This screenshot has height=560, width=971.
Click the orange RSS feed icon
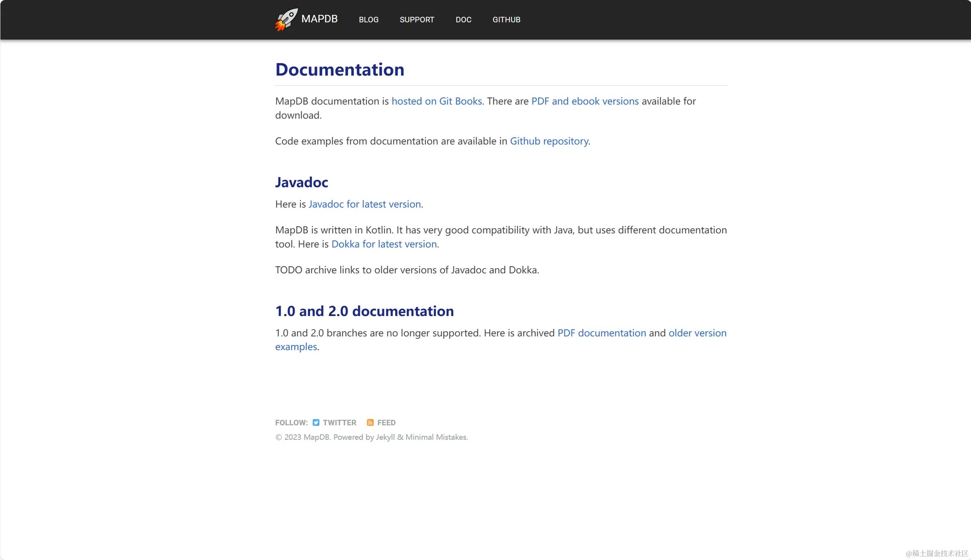point(370,423)
